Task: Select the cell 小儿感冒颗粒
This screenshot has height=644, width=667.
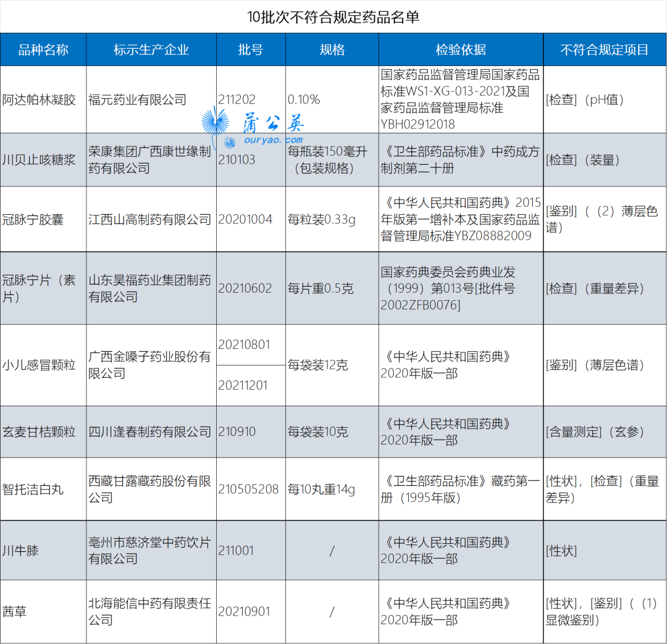Action: pyautogui.click(x=43, y=365)
